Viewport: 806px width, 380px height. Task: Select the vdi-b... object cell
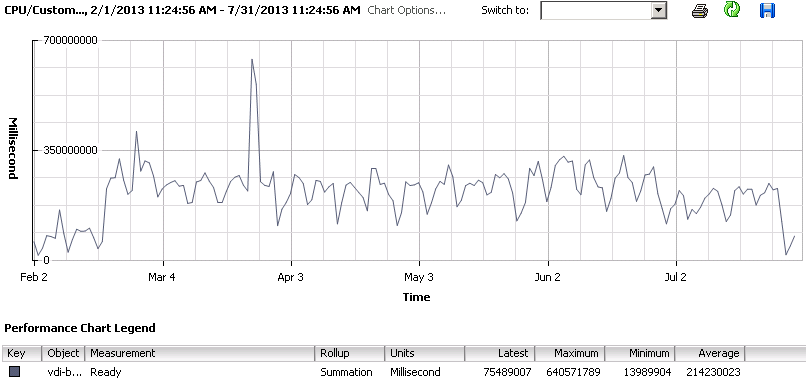(x=64, y=372)
